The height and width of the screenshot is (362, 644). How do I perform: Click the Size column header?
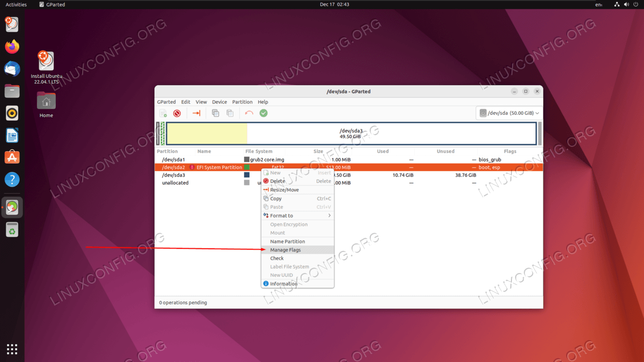click(x=318, y=151)
